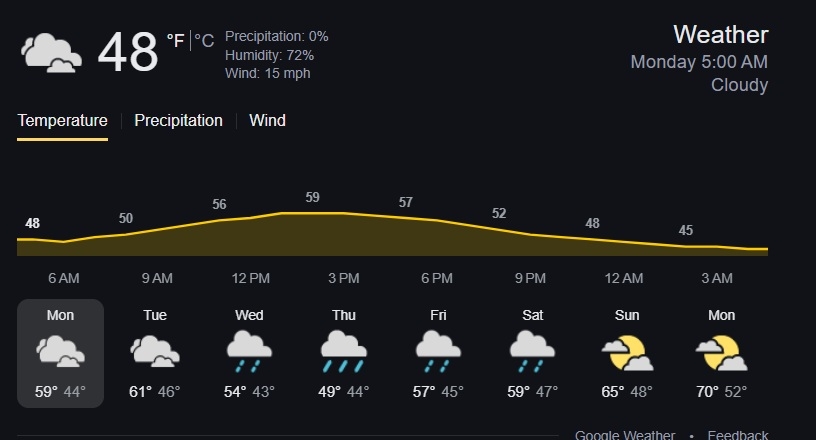
Task: Click Wednesday's rain cloud icon
Action: pos(249,351)
